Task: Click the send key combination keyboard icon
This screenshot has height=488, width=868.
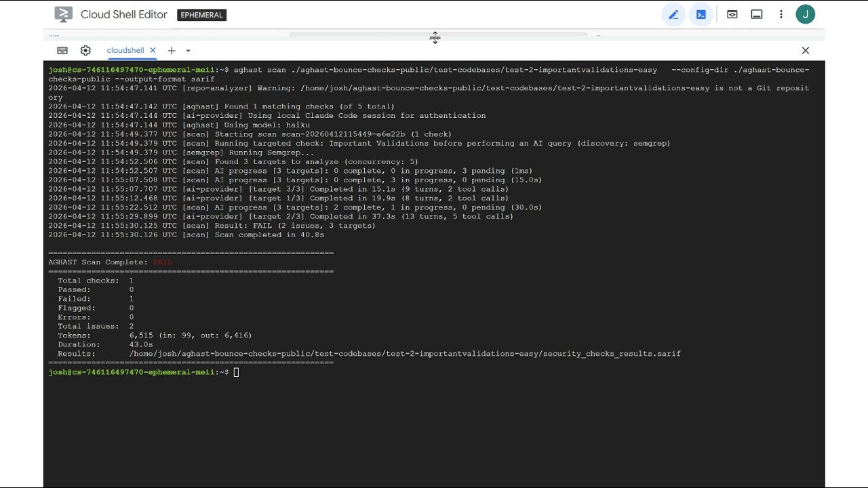Action: pyautogui.click(x=62, y=50)
